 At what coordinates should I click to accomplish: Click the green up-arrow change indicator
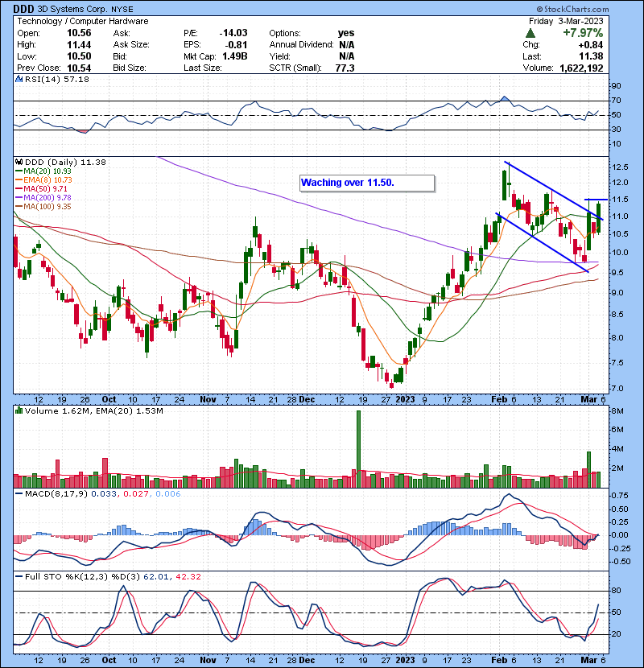point(530,33)
